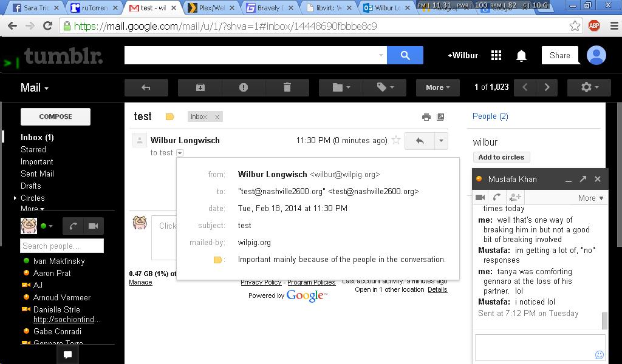Go to the older message arrow
The width and height of the screenshot is (622, 364).
coord(547,87)
